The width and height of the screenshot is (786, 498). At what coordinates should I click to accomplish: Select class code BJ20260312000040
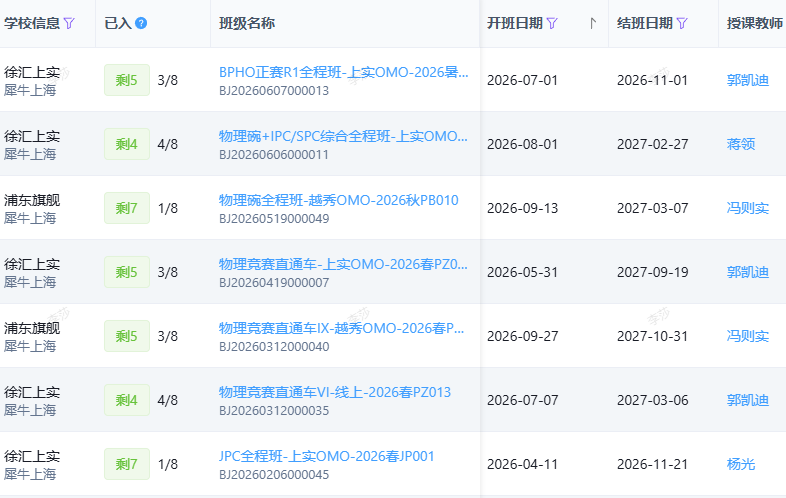click(274, 347)
